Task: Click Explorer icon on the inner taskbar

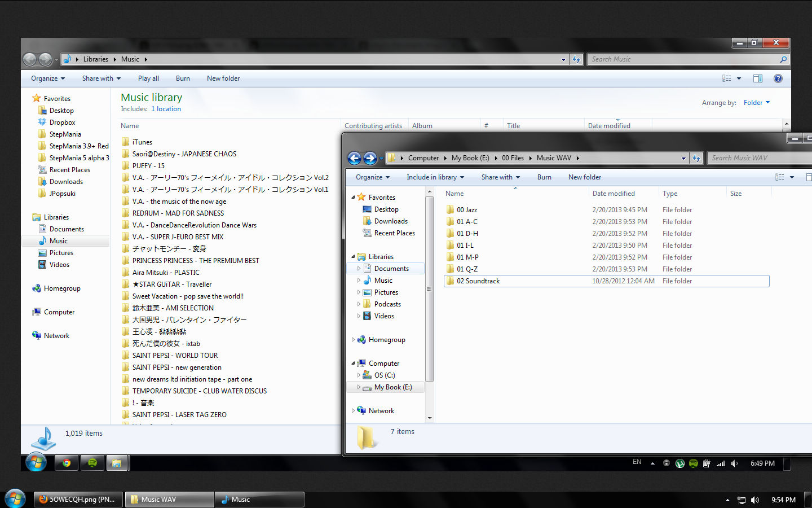Action: 117,463
